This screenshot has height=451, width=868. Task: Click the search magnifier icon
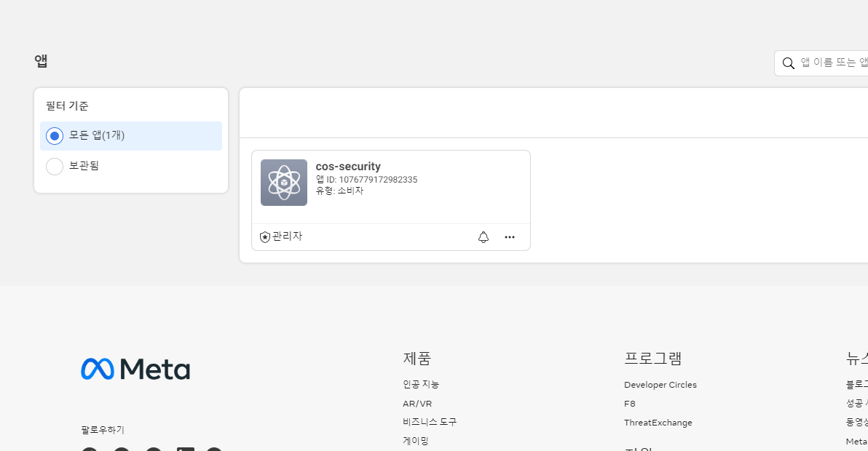(x=789, y=63)
